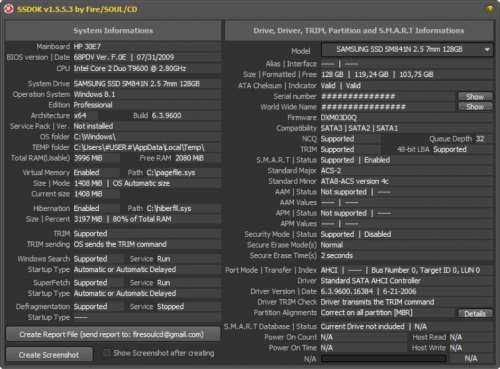
Task: Click Create Report File button
Action: [x=113, y=334]
